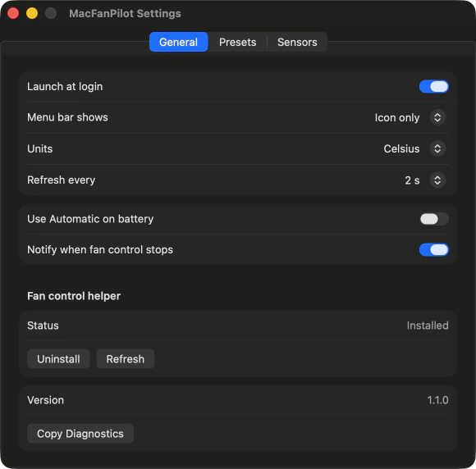The width and height of the screenshot is (476, 469).
Task: Click the 'MacFanPilot Settings' window title
Action: pyautogui.click(x=125, y=14)
